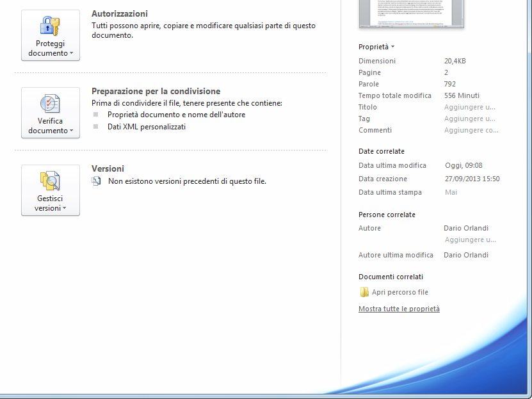The width and height of the screenshot is (532, 399).
Task: Click the lock and key Proteggi documento icon
Action: tap(50, 26)
